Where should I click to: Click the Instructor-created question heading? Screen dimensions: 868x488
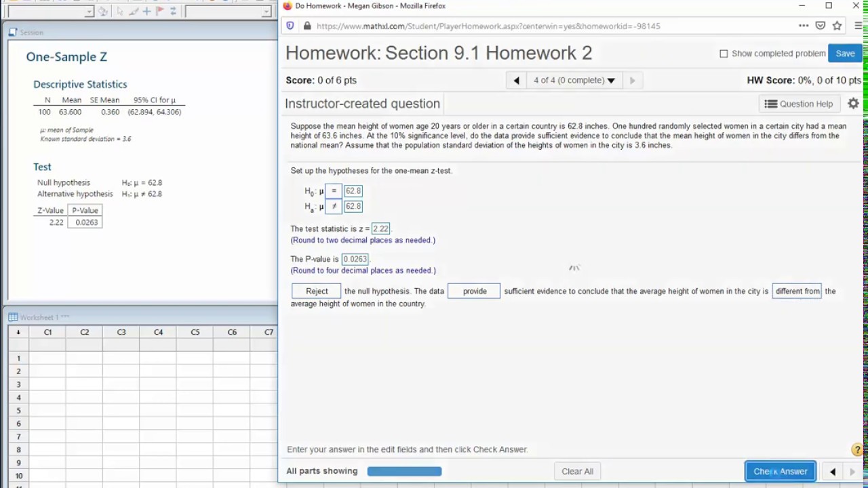click(x=362, y=104)
